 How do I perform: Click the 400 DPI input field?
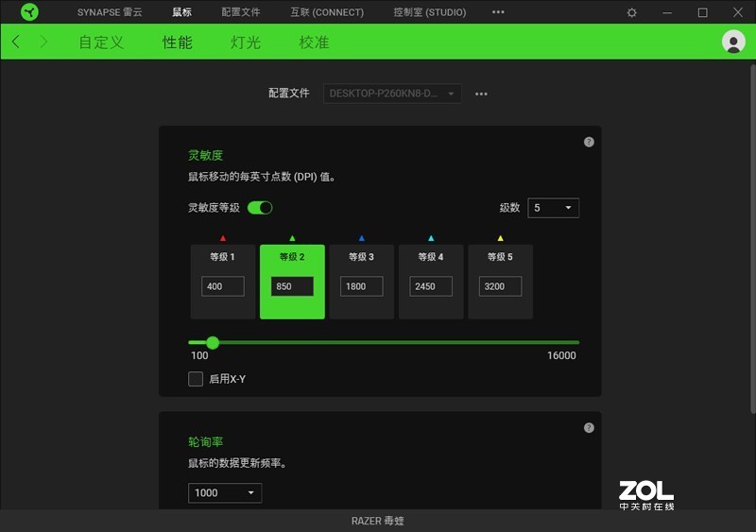[x=223, y=286]
